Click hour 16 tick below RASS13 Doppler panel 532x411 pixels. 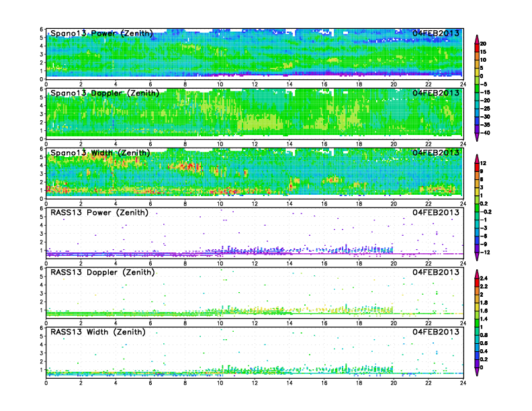(324, 323)
